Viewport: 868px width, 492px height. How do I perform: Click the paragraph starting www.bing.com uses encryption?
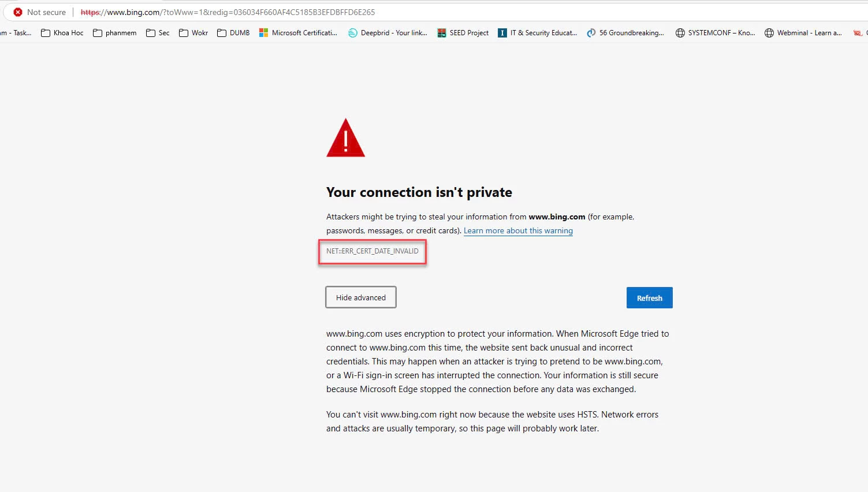coord(498,361)
